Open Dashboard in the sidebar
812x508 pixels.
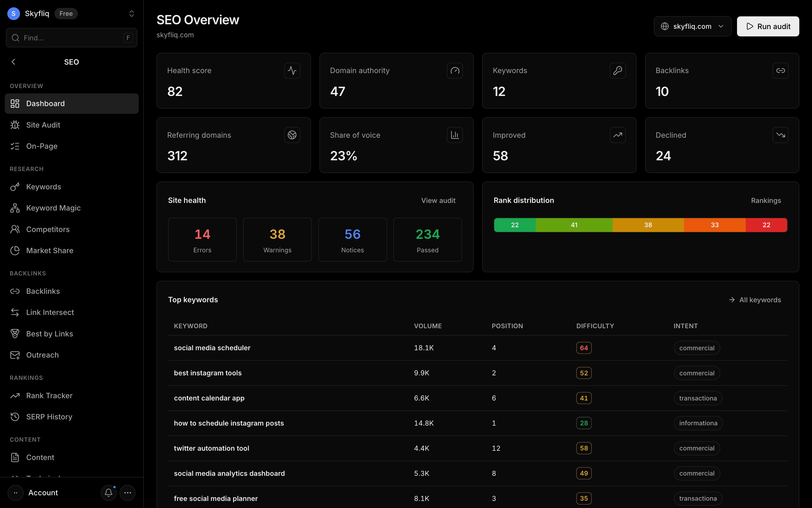(x=71, y=104)
